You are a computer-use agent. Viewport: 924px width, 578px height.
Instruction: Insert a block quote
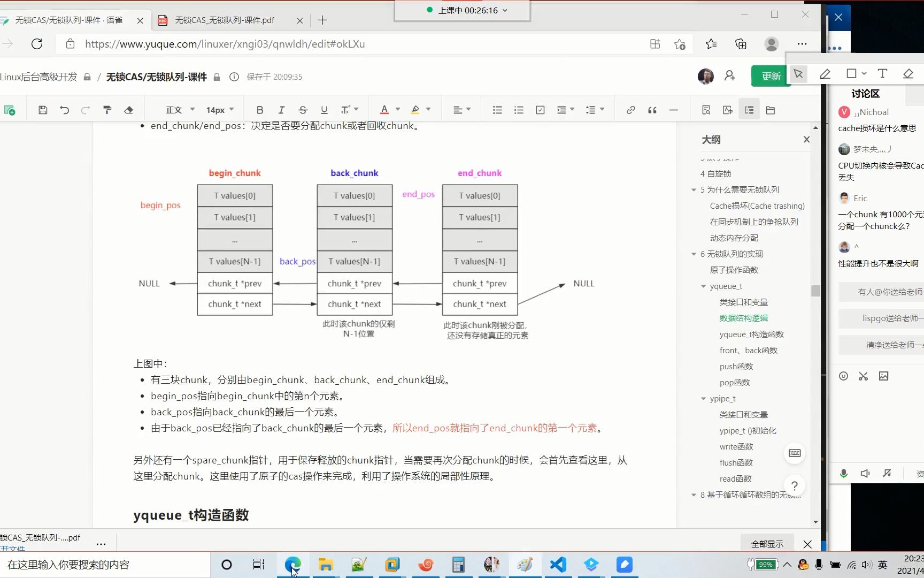point(652,109)
